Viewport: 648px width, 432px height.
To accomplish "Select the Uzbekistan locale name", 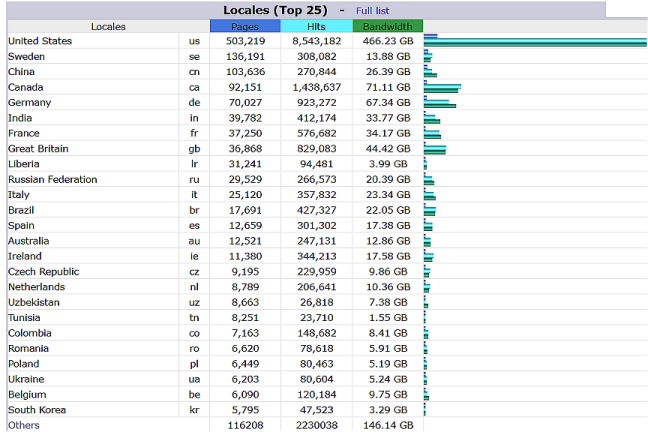I will coord(34,302).
